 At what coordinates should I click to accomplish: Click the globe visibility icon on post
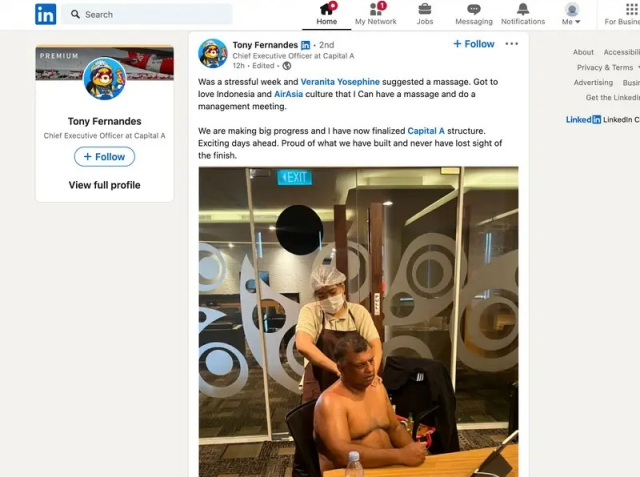(287, 66)
